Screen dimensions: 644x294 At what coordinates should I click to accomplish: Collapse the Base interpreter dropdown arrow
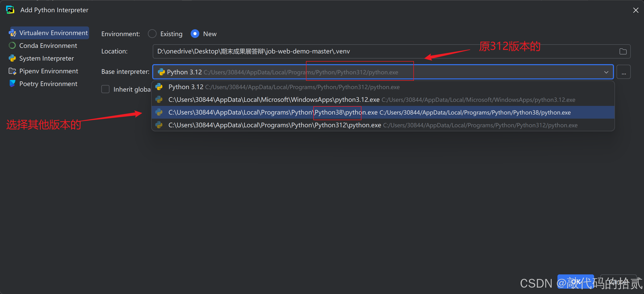pyautogui.click(x=606, y=72)
